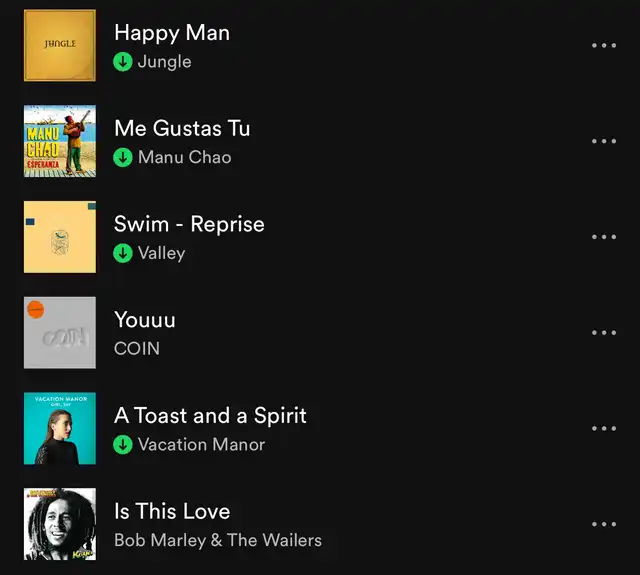Play the song Happy Man
This screenshot has width=640, height=575.
(172, 33)
